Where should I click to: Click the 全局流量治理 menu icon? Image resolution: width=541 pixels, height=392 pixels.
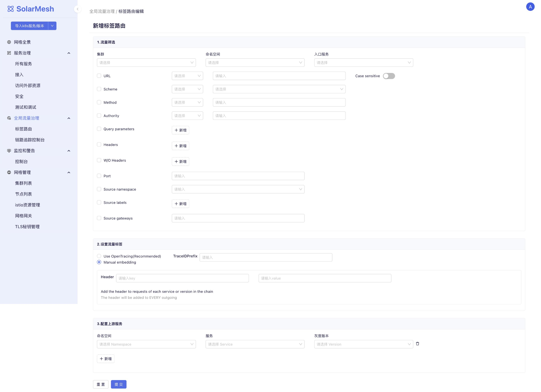tap(9, 118)
